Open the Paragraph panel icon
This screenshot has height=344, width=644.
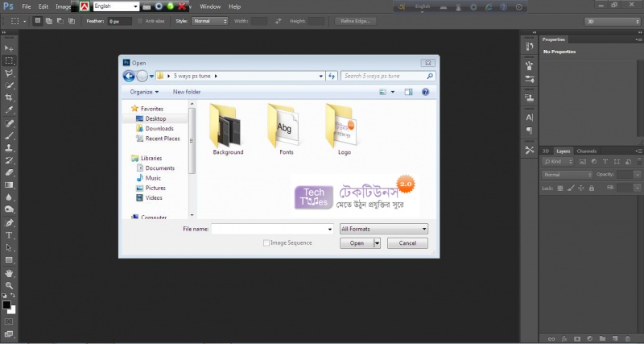click(x=530, y=131)
